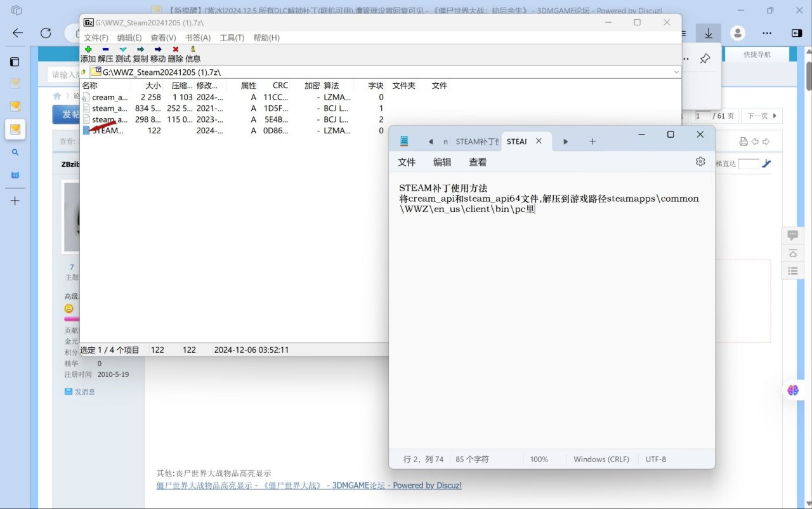The image size is (812, 509).
Task: Open 7-Zip 书签(A) menu
Action: click(197, 38)
